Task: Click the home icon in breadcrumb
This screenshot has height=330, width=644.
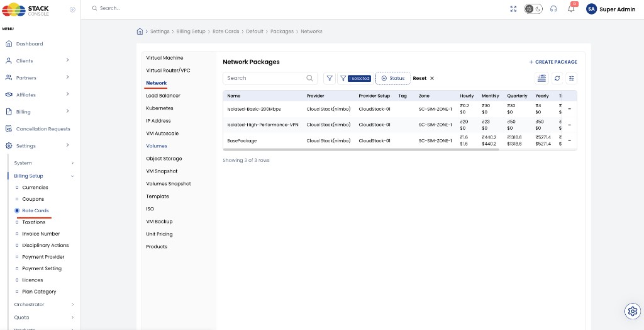Action: tap(140, 31)
